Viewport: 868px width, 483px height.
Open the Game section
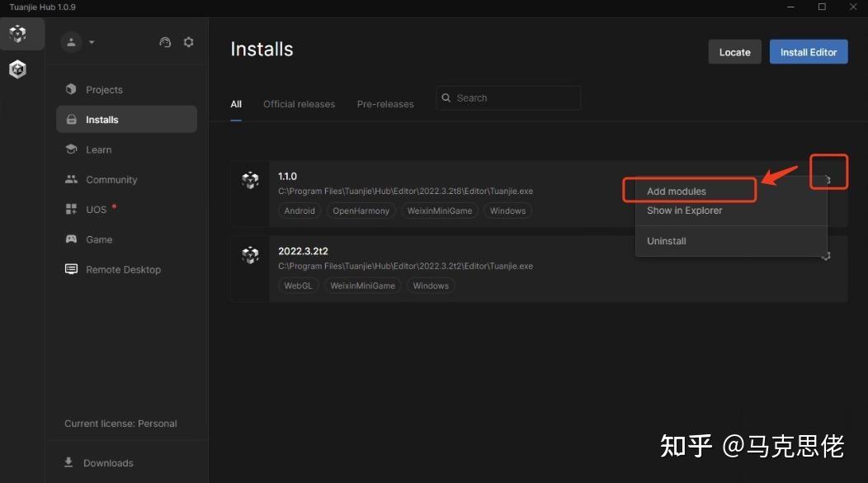pyautogui.click(x=98, y=239)
